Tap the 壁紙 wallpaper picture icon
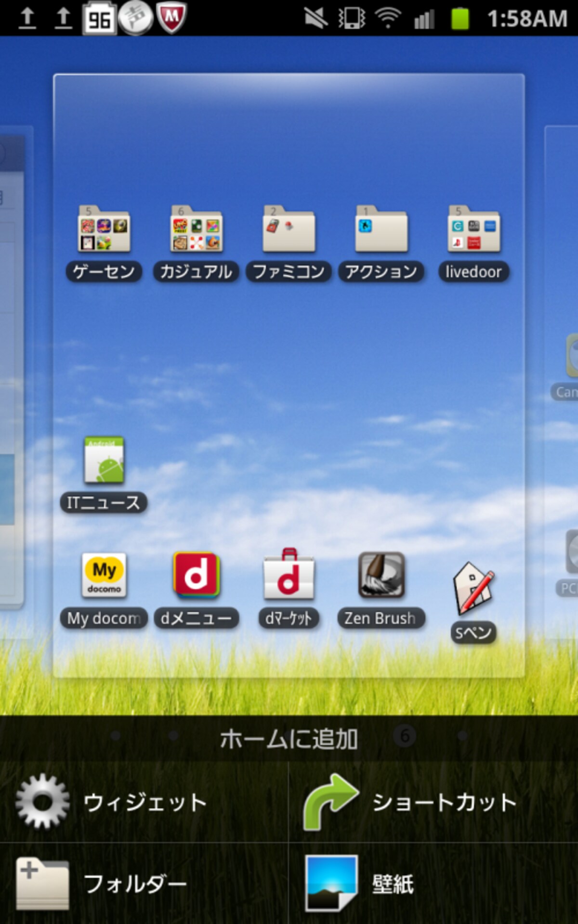Viewport: 578px width, 924px height. (331, 884)
